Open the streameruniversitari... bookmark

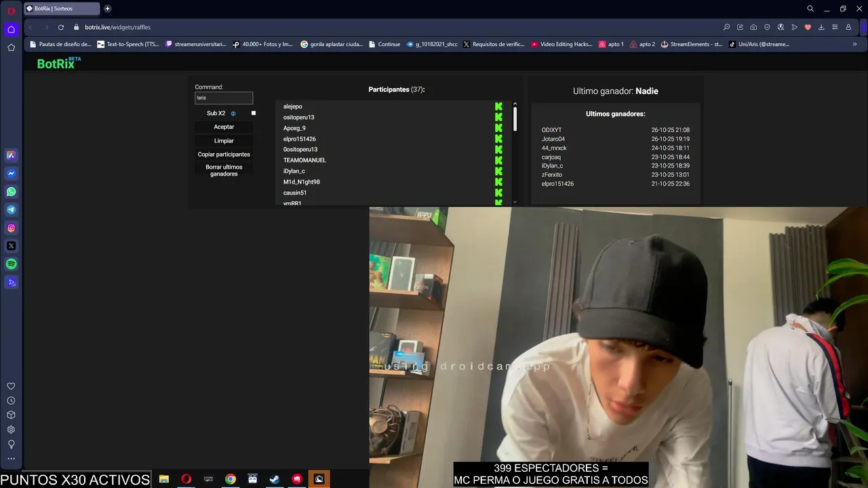tap(196, 44)
